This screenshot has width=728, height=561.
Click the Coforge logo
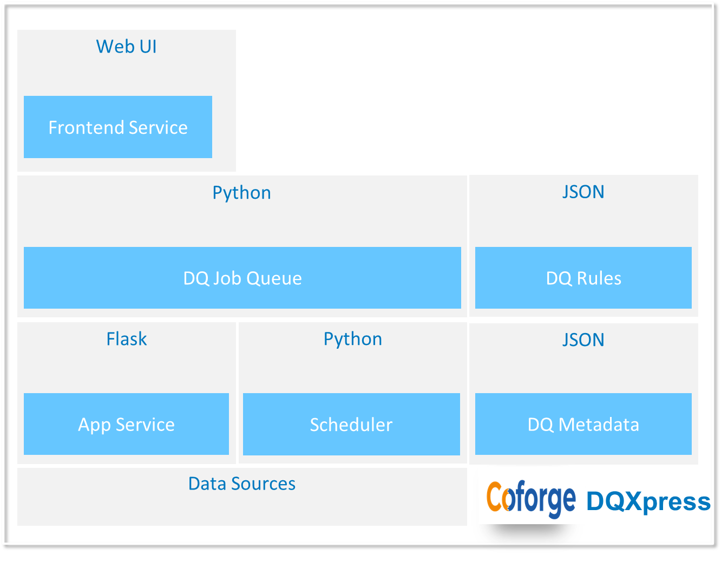click(x=531, y=499)
